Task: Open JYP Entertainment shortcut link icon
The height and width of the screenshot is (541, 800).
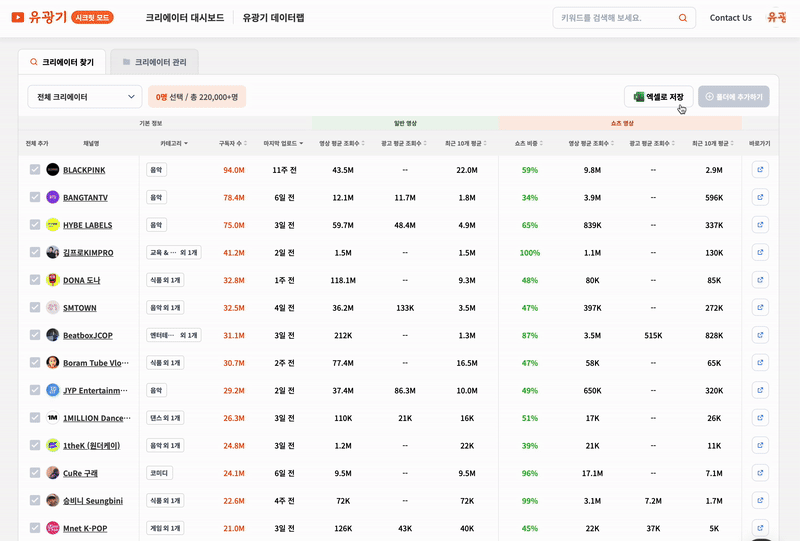Action: [x=760, y=390]
